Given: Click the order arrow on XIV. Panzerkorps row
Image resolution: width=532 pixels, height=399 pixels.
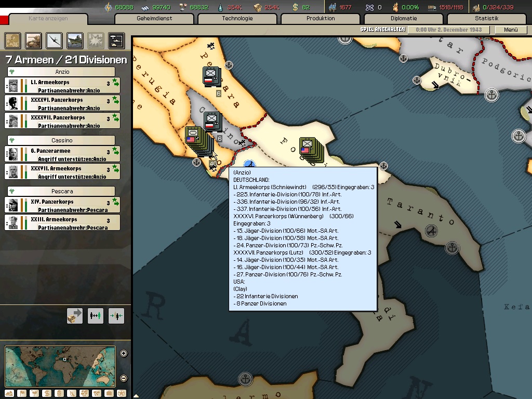Looking at the screenshot, I should (x=116, y=202).
